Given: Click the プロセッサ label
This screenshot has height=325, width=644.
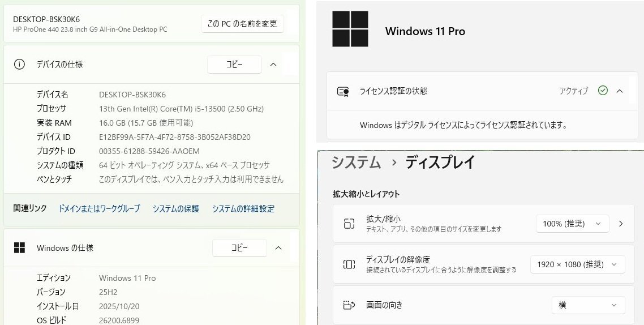Looking at the screenshot, I should [x=51, y=109].
